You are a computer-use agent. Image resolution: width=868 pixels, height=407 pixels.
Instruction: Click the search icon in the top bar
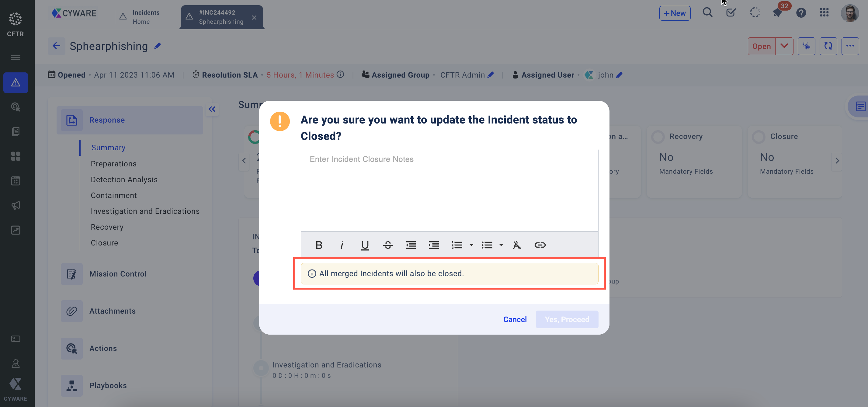(707, 12)
